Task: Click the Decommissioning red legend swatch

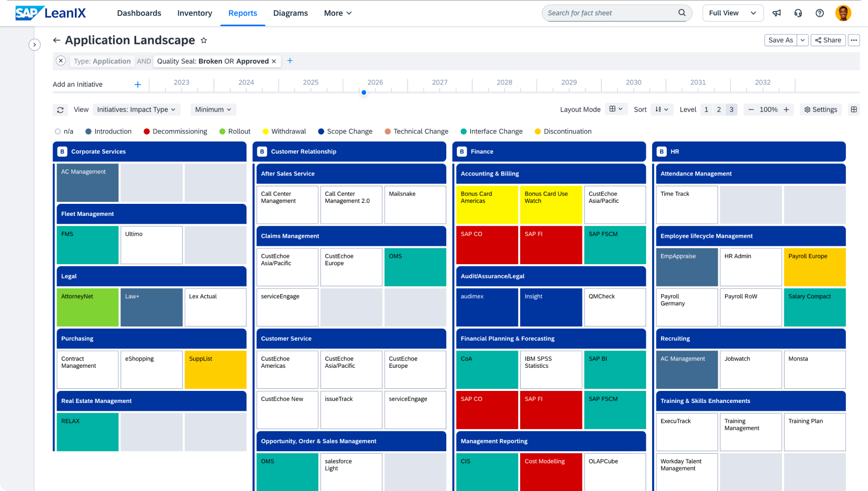Action: 147,132
